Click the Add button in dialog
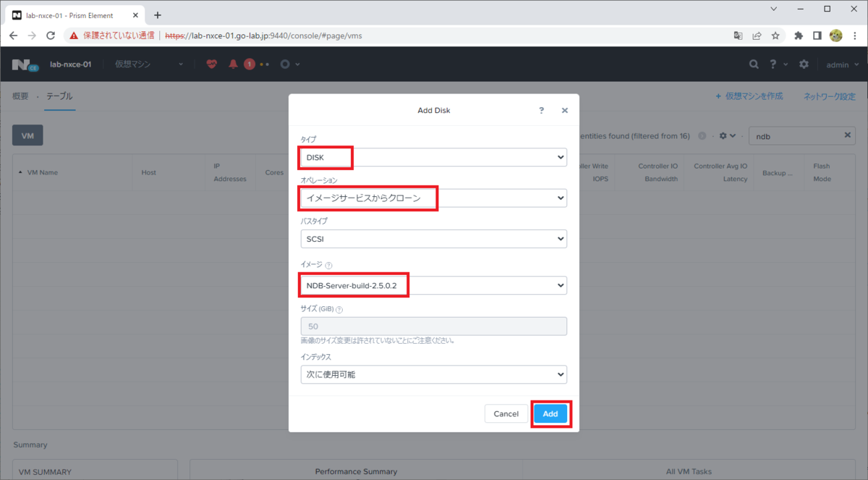 550,413
